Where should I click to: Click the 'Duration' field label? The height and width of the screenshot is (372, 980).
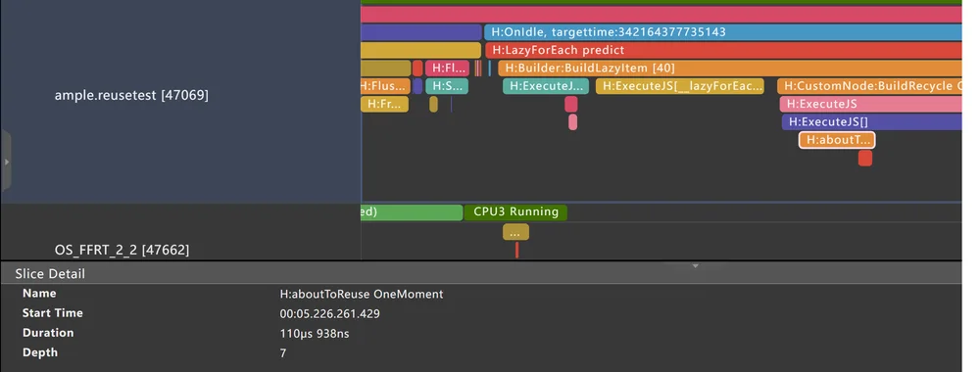click(x=48, y=333)
